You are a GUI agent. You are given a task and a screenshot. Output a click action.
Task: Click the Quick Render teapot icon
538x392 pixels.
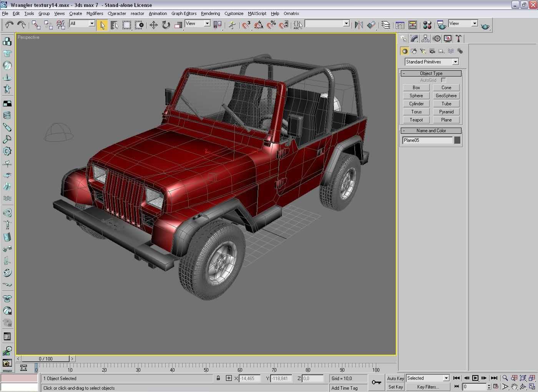point(485,26)
